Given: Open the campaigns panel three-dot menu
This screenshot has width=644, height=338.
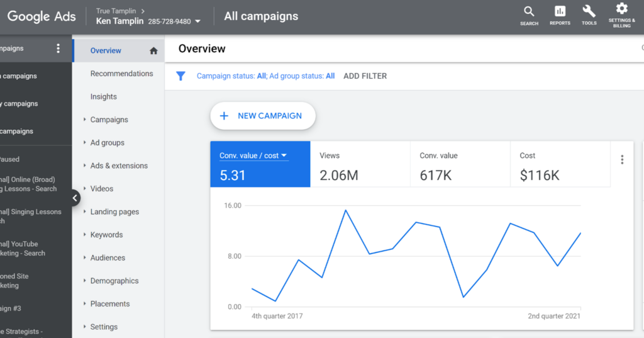Looking at the screenshot, I should point(58,48).
